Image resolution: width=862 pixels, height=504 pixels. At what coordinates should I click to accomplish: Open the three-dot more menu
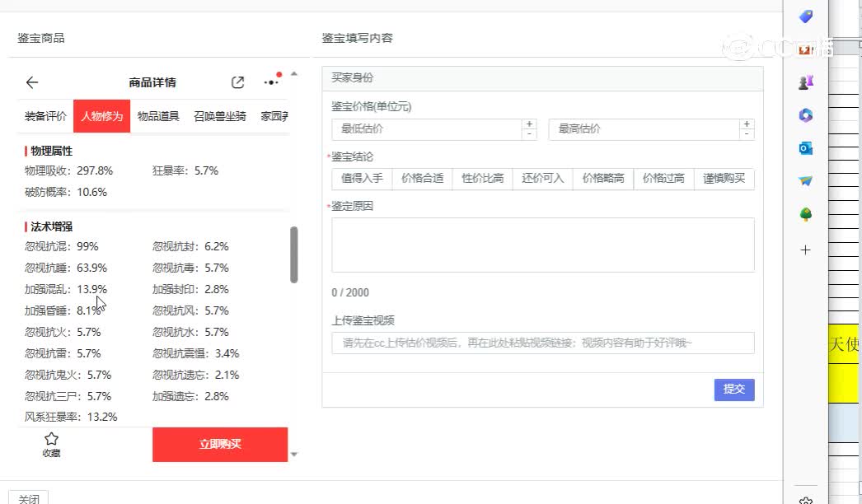271,82
